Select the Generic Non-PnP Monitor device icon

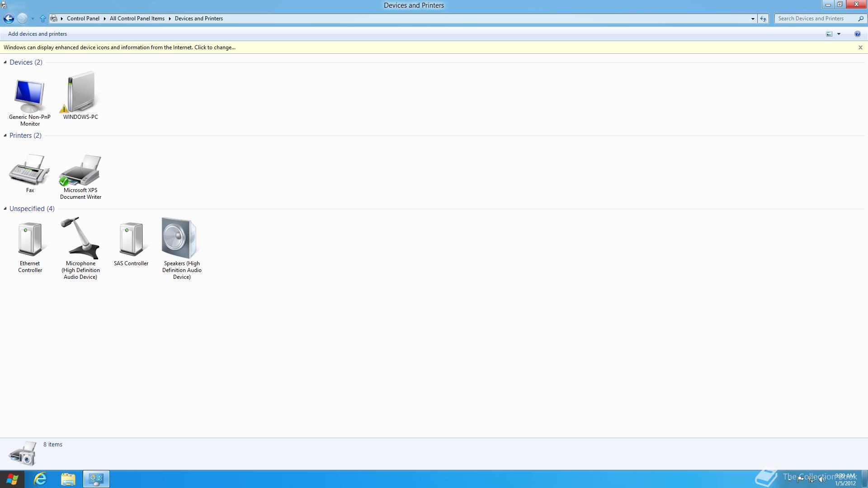(30, 96)
